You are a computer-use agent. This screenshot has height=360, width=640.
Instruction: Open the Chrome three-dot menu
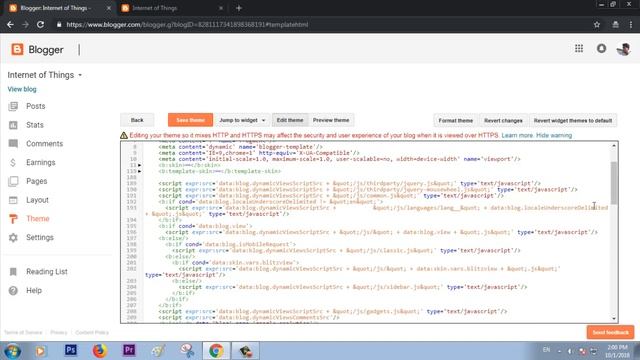pyautogui.click(x=631, y=24)
